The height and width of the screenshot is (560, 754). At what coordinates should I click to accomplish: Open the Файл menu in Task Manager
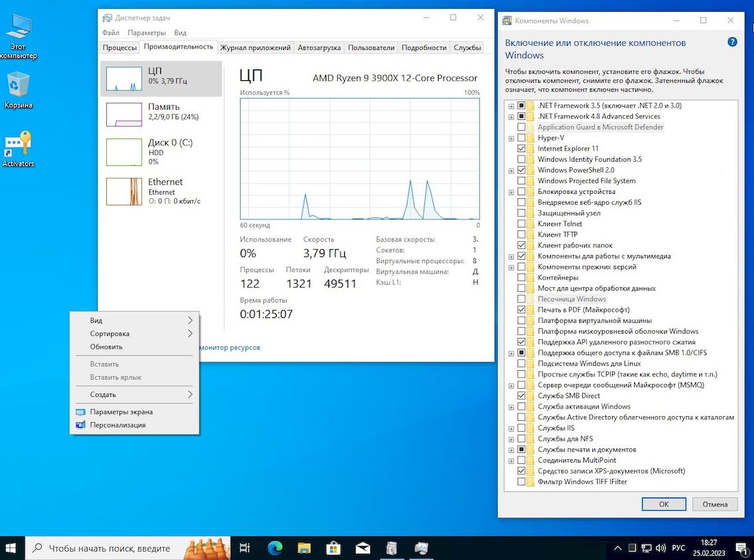110,33
